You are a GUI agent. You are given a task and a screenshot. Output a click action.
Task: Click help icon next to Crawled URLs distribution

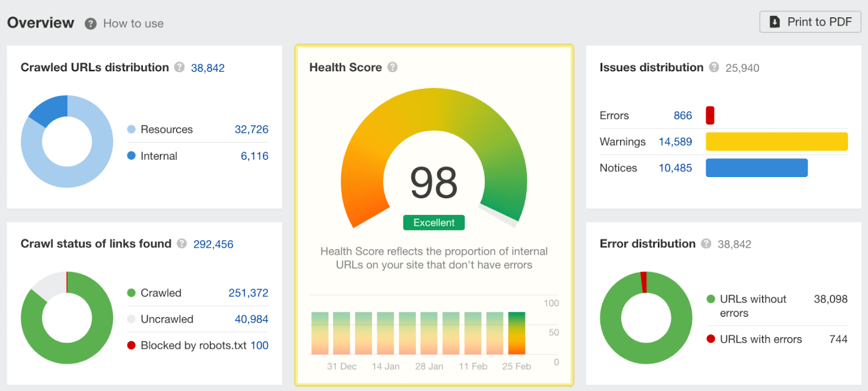click(x=179, y=67)
